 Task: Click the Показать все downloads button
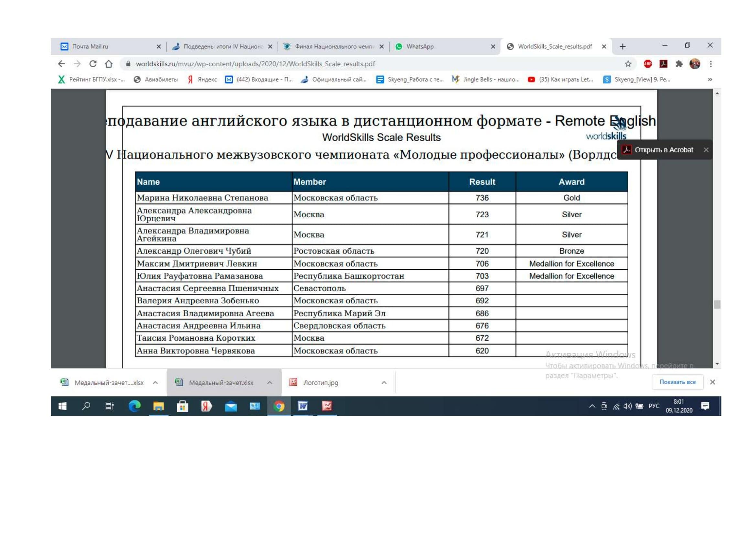(677, 382)
